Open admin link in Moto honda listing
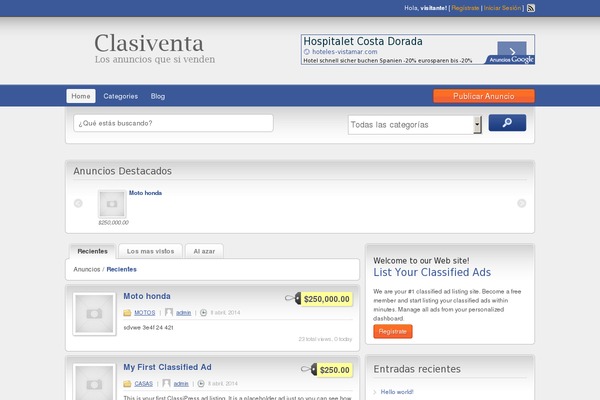This screenshot has width=600, height=400. (184, 313)
